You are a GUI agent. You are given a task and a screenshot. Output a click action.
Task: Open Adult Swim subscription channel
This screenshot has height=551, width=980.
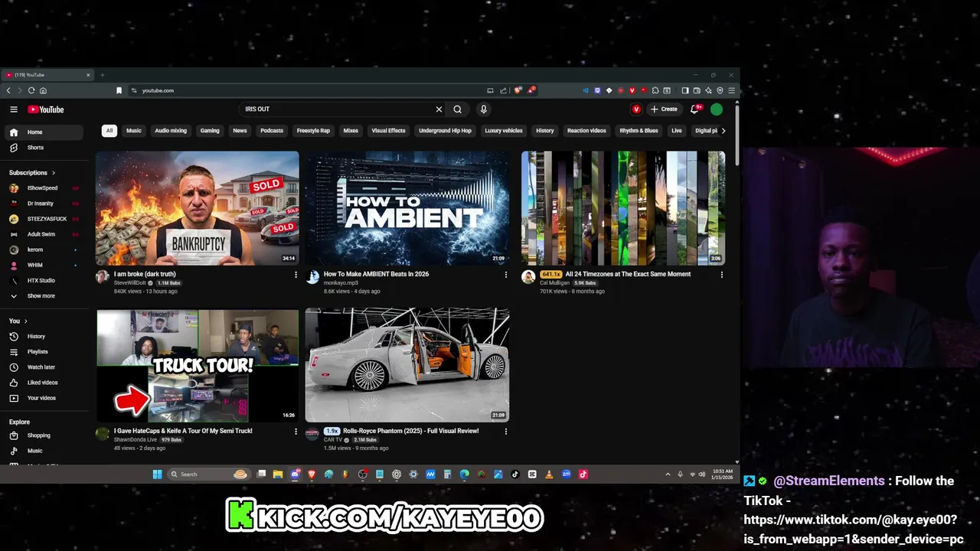pos(44,234)
